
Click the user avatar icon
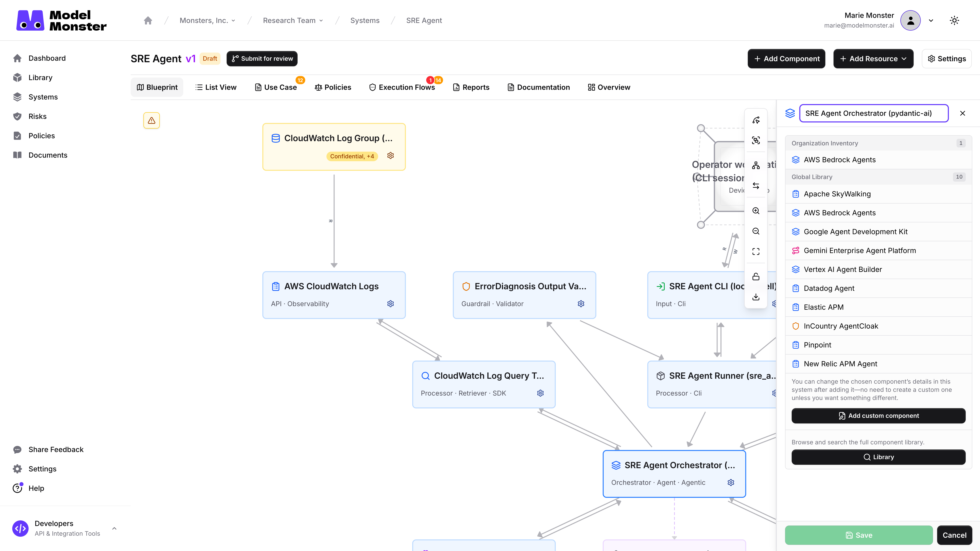[910, 21]
